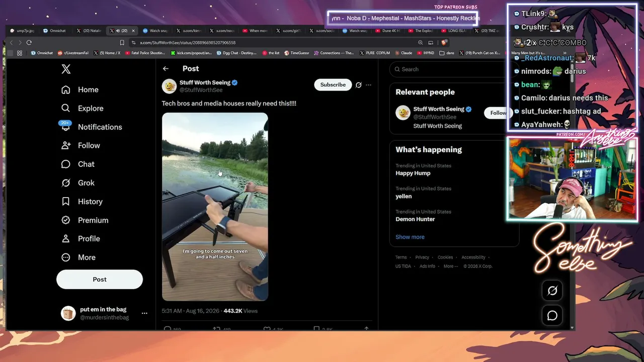Image resolution: width=644 pixels, height=362 pixels.
Task: Open the post's three-dot options menu
Action: pyautogui.click(x=368, y=85)
